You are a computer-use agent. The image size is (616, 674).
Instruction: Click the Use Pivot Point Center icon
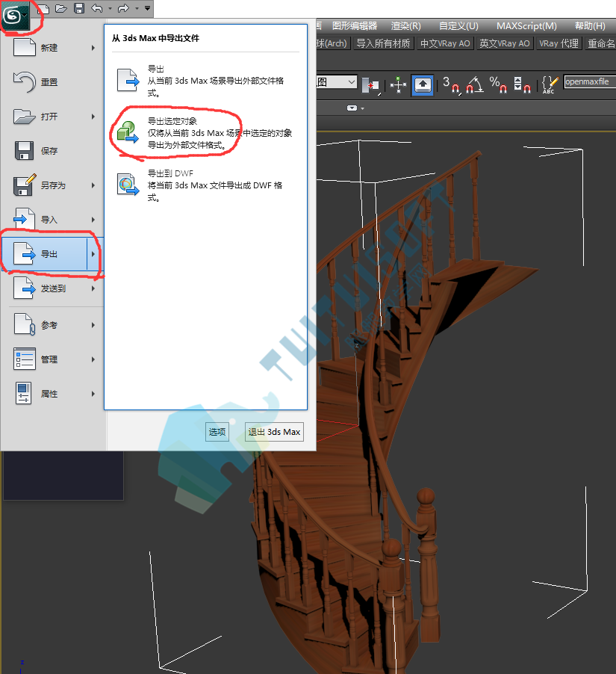coord(370,84)
